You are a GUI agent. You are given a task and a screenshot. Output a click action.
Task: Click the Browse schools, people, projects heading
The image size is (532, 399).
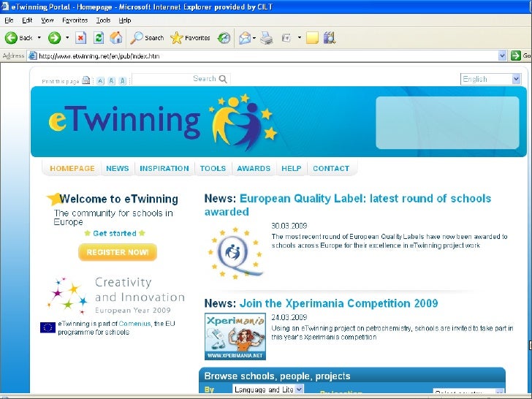pyautogui.click(x=277, y=376)
